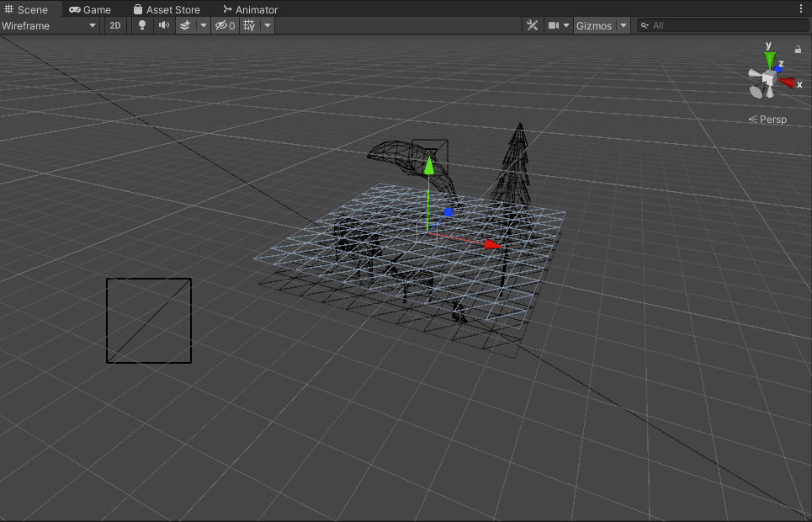Click the red X-axis move arrow
Viewport: 812px width, 522px height.
coord(492,244)
